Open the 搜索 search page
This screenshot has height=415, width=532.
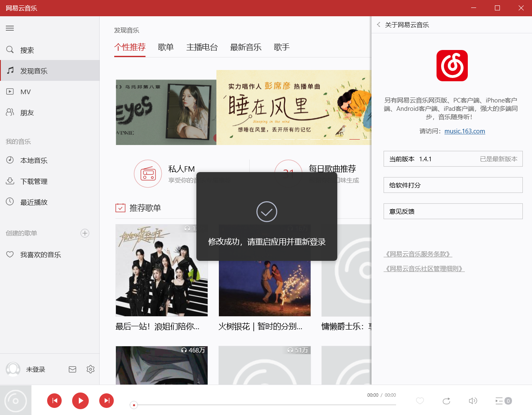(x=50, y=50)
